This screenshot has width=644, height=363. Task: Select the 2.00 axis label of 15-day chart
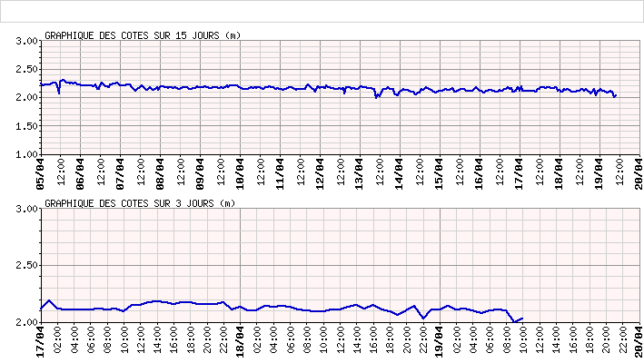tap(26, 98)
